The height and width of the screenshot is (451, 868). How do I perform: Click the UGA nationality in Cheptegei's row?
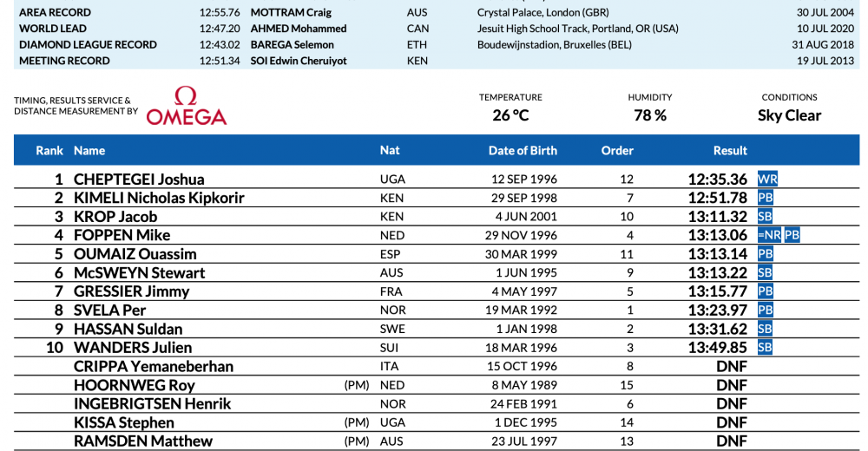pyautogui.click(x=392, y=180)
